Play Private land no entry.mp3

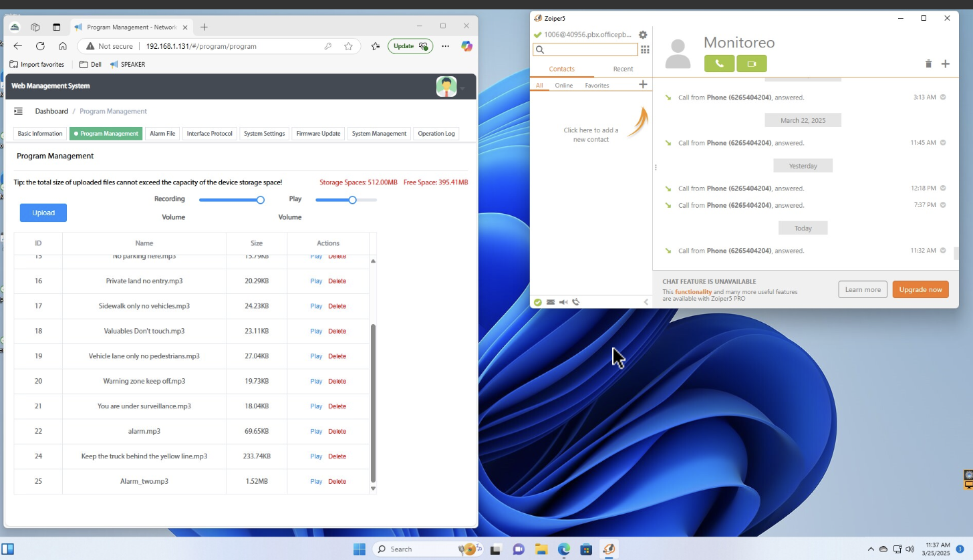click(x=316, y=281)
